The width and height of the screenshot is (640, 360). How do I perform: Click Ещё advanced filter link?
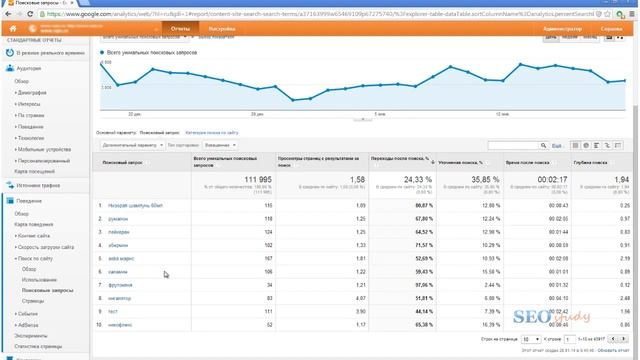556,146
